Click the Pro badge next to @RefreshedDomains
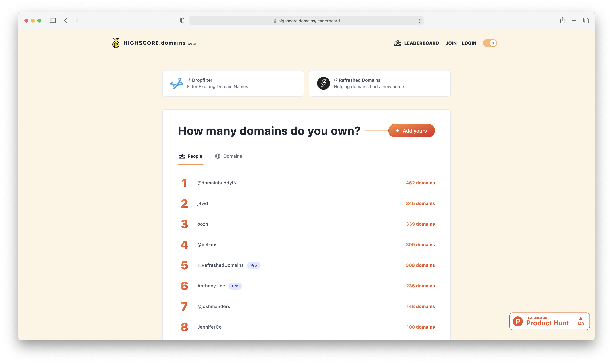The image size is (613, 364). (253, 265)
